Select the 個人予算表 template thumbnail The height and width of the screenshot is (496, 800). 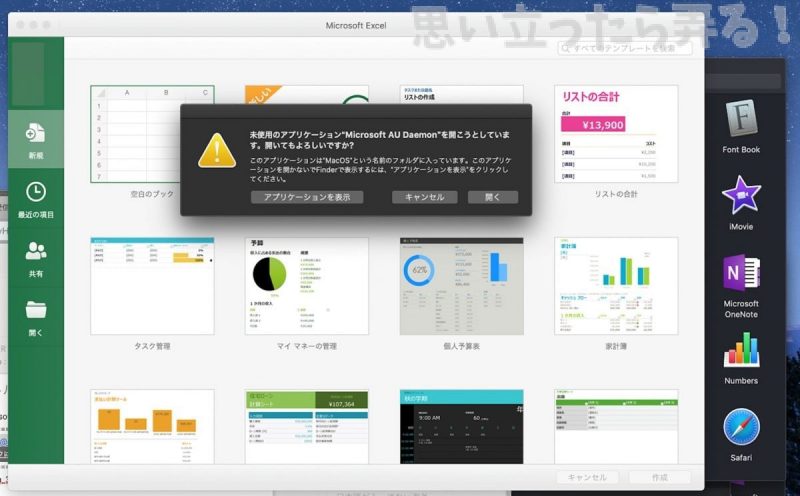(462, 286)
